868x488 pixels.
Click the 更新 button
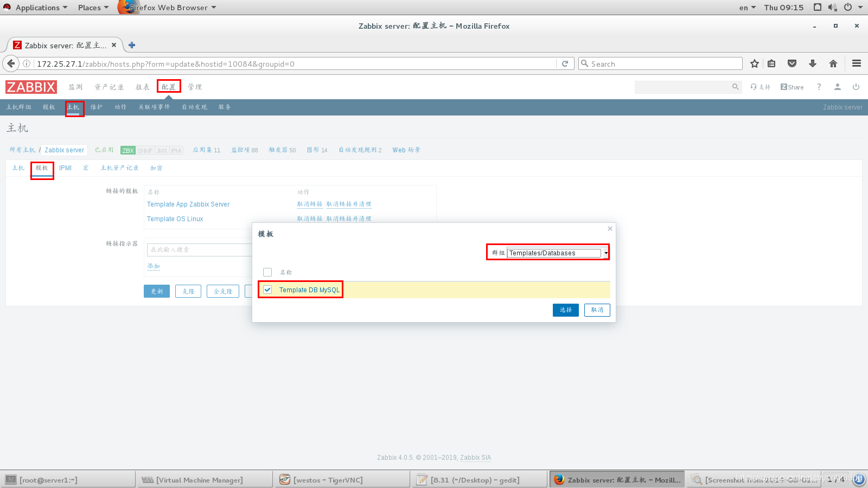157,291
